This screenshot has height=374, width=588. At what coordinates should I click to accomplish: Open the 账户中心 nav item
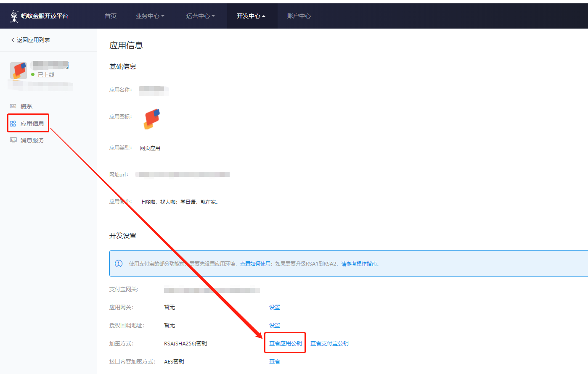pos(299,16)
